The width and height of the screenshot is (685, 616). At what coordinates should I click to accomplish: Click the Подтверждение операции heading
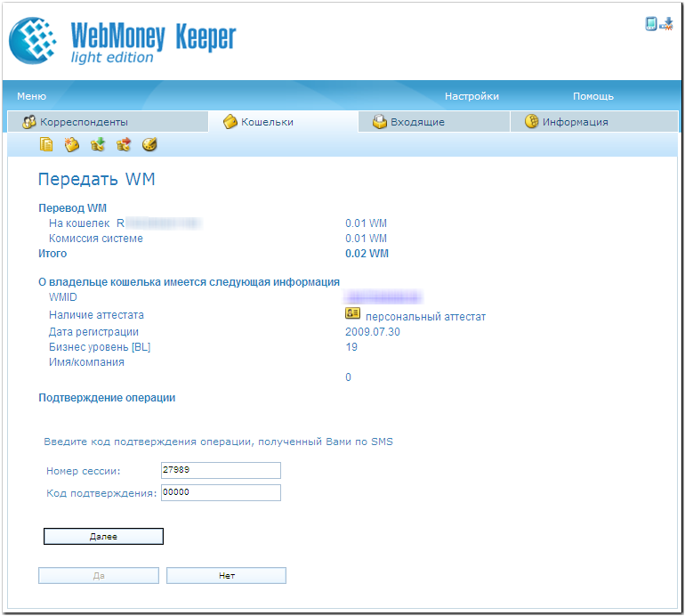coord(107,398)
